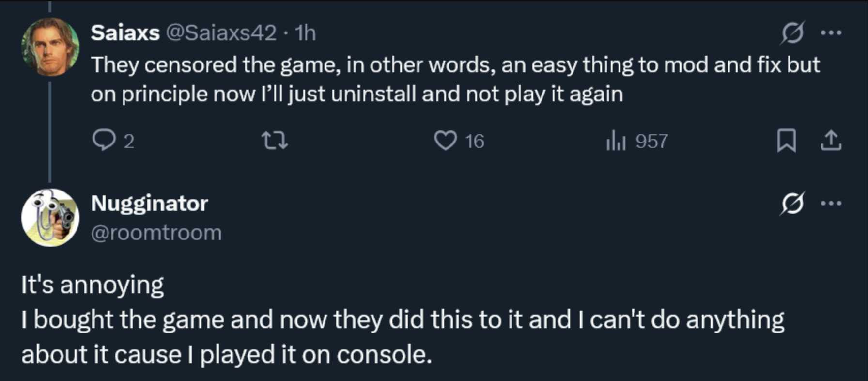Image resolution: width=868 pixels, height=381 pixels.
Task: Click the 'I bought the game' reply text
Action: tap(402, 320)
